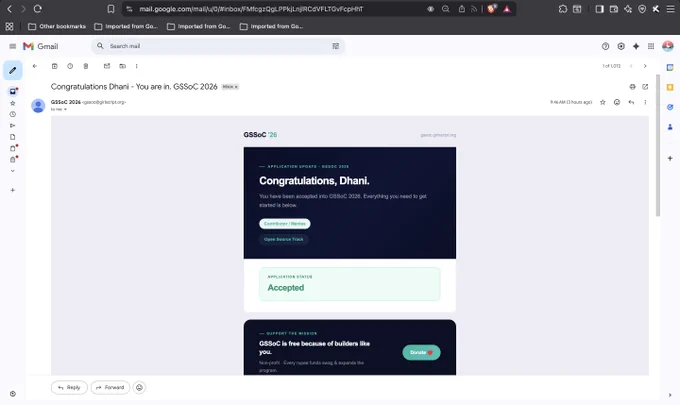
Task: Add emoji reaction beside the Forward button
Action: coord(139,387)
